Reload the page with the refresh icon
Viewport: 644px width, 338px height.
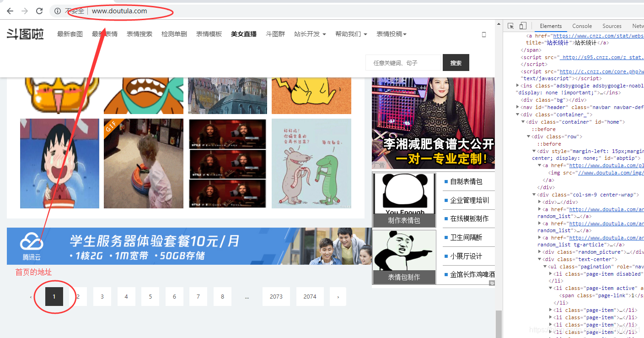coord(39,11)
